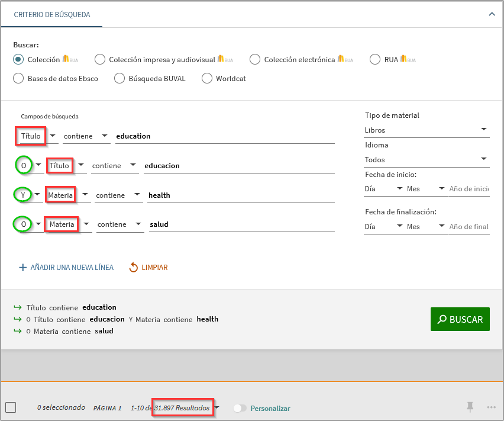This screenshot has width=504, height=421.
Task: Open the Tipo de material Libros dropdown
Action: coord(427,130)
